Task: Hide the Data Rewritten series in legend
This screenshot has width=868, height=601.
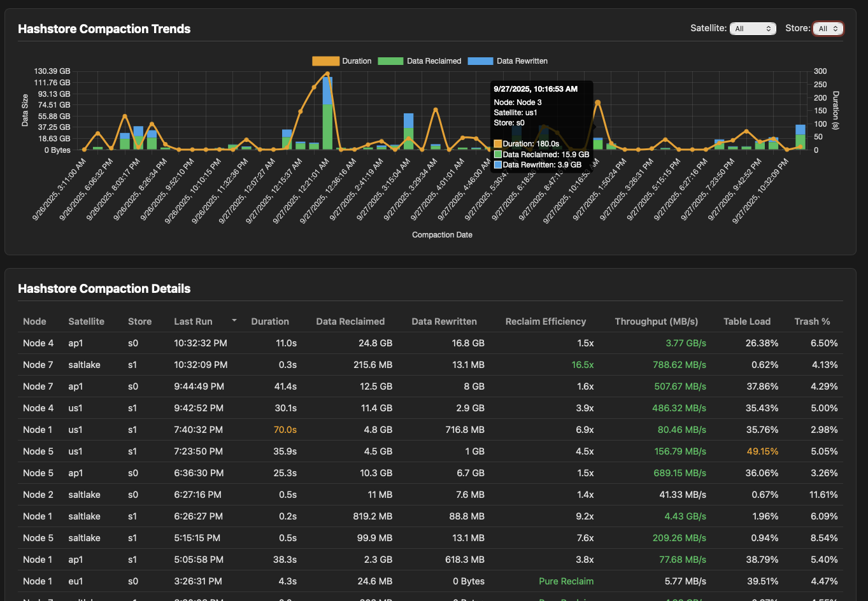Action: 480,61
